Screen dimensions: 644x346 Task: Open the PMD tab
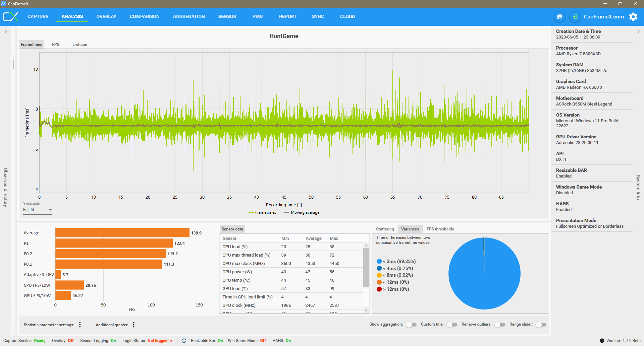click(x=258, y=16)
